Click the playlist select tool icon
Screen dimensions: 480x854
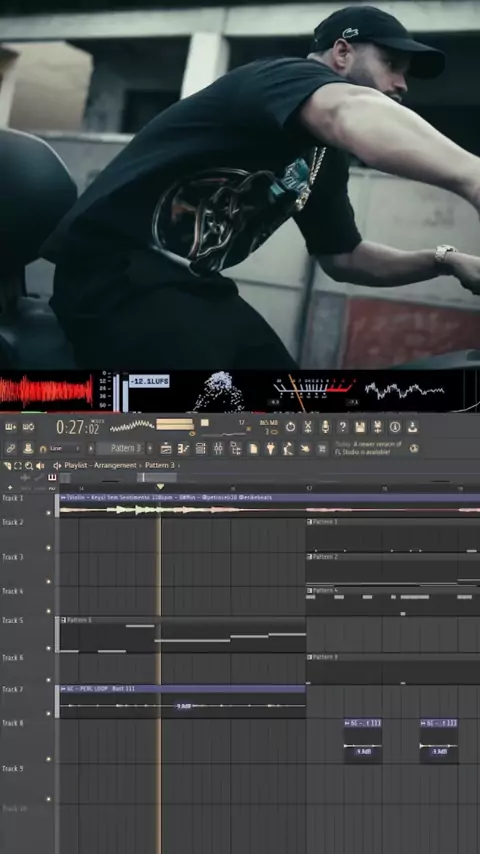[x=17, y=466]
